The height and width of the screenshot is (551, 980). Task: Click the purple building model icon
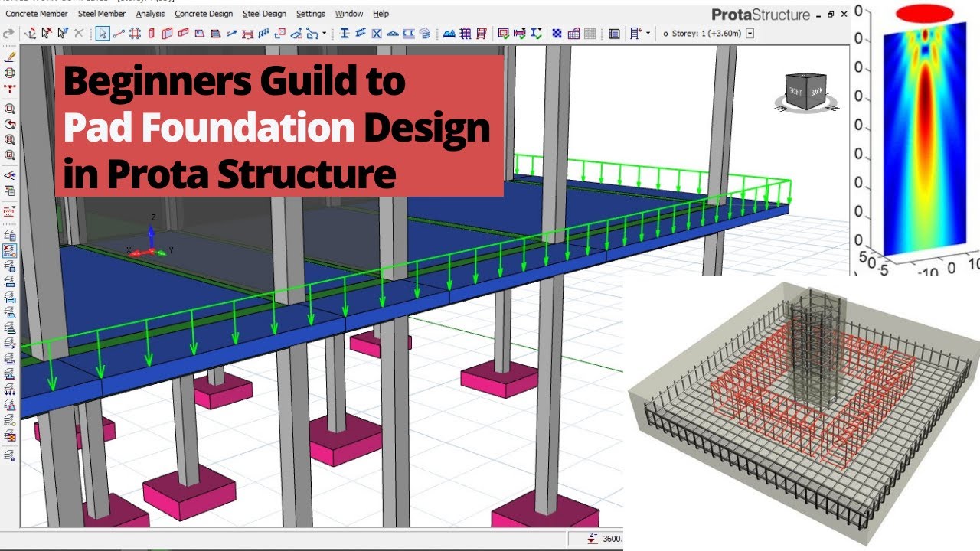pos(573,33)
